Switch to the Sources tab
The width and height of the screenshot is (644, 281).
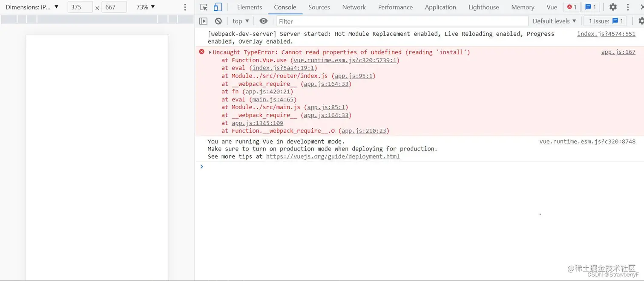point(319,7)
